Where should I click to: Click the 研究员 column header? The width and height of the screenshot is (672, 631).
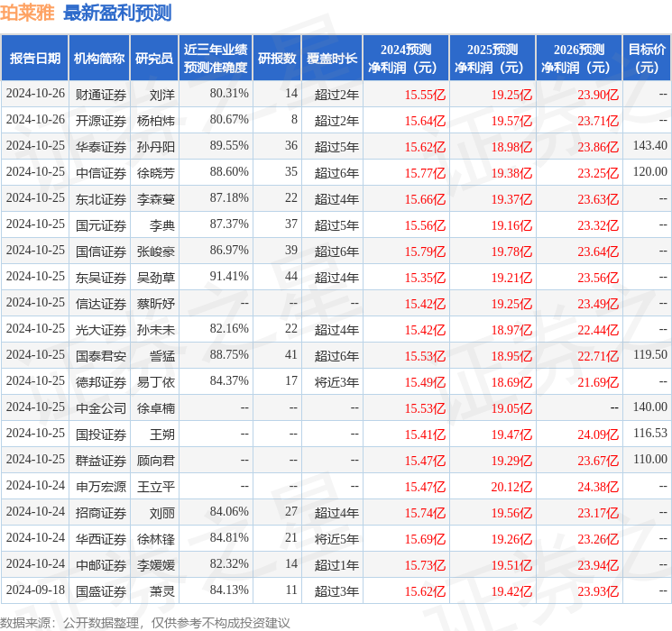coord(154,59)
